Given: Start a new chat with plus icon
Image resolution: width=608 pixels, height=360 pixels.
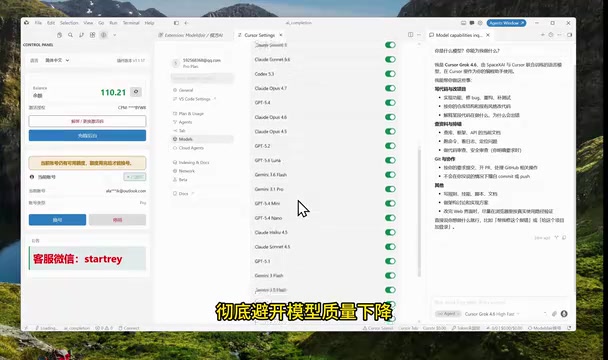Looking at the screenshot, I should 542,35.
